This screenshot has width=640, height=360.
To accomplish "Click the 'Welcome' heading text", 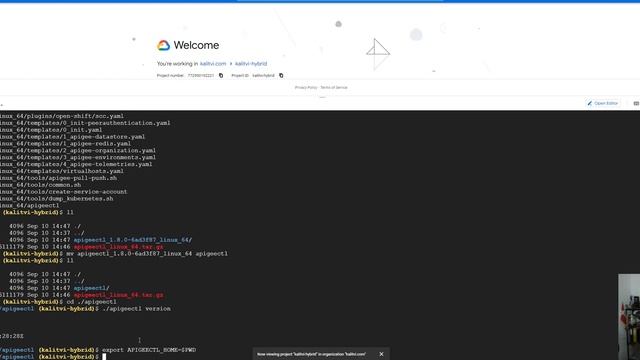I will 196,45.
